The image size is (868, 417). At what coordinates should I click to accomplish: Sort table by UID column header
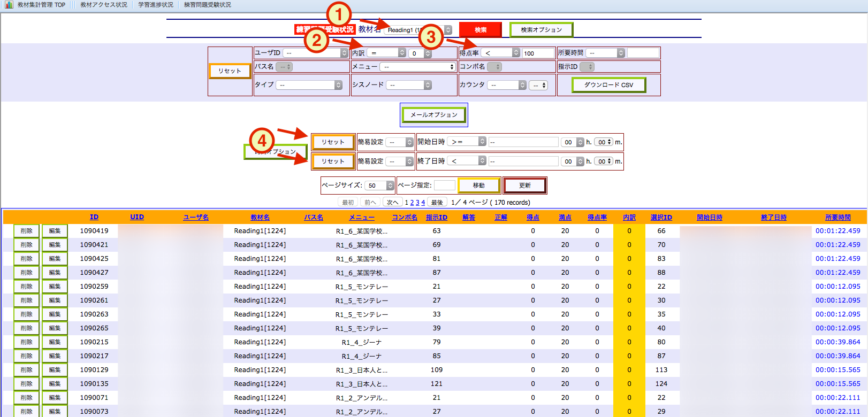[x=137, y=217]
